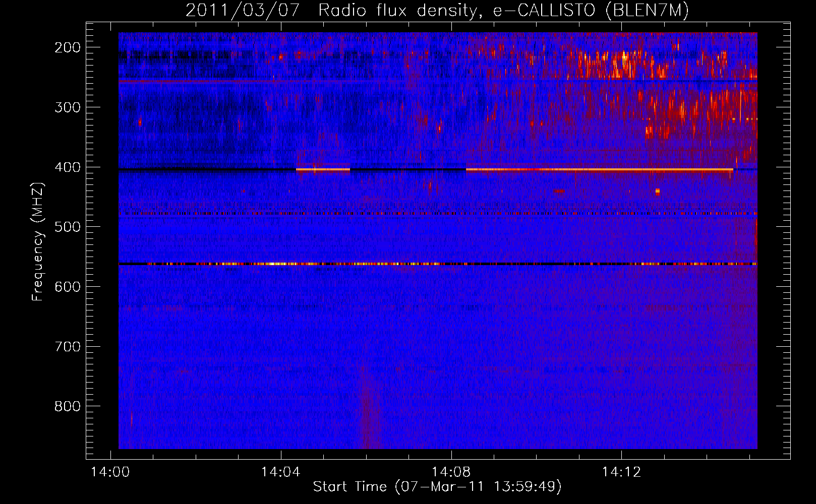Click the 500 frequency tick label
The width and height of the screenshot is (816, 504).
tap(68, 227)
